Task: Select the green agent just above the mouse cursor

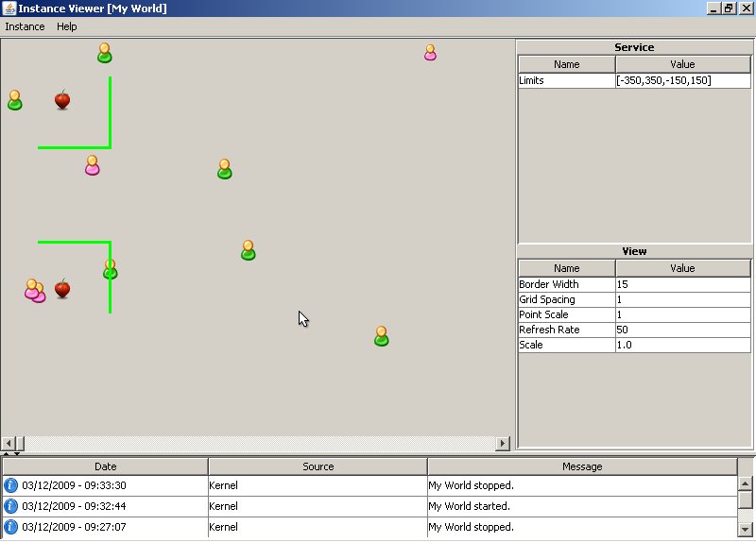Action: [249, 250]
